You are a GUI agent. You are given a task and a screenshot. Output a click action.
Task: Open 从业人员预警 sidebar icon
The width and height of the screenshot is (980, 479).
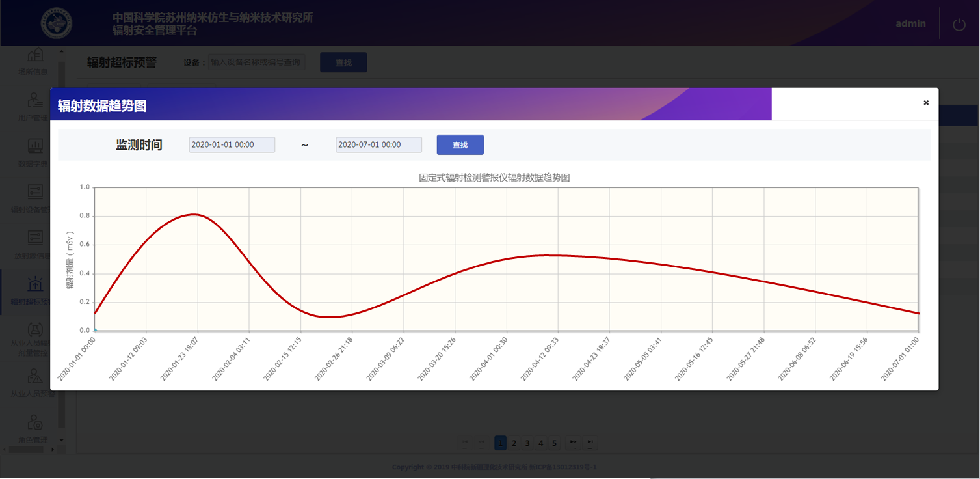tap(34, 381)
